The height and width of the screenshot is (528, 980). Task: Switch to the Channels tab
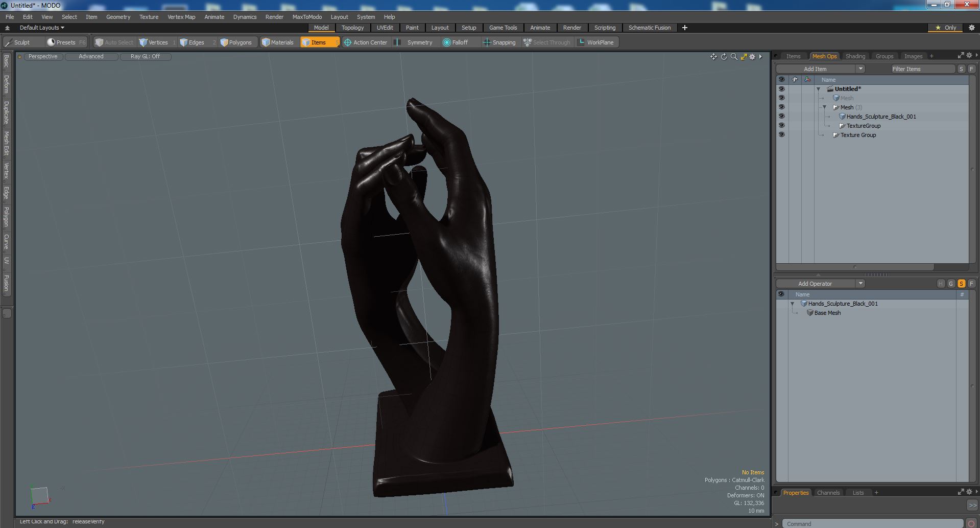(x=828, y=493)
